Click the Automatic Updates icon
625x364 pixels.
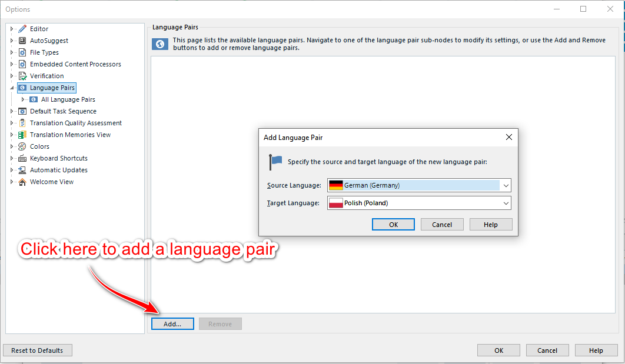click(x=22, y=169)
